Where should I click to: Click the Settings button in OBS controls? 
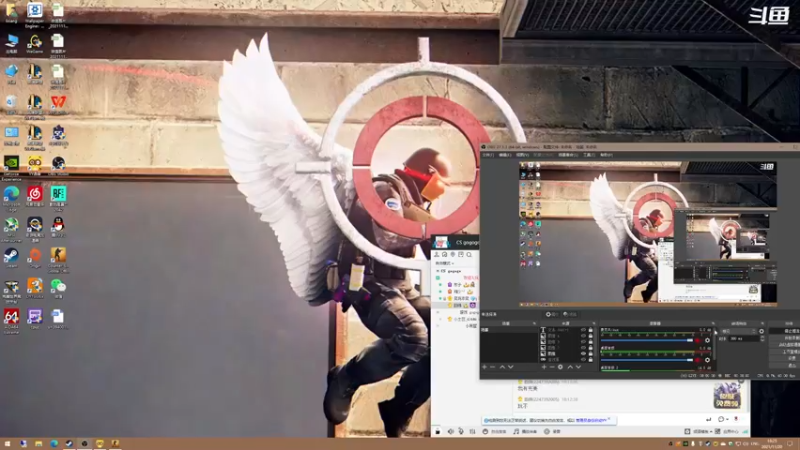785,358
